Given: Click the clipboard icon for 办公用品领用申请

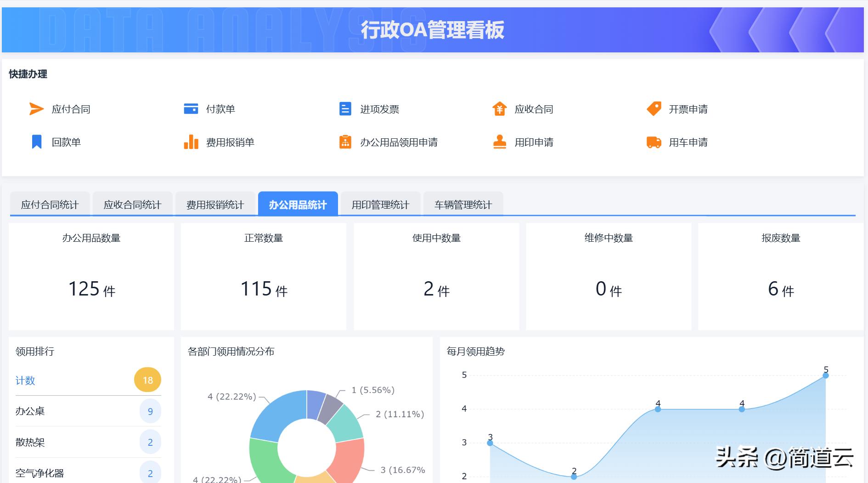Looking at the screenshot, I should [x=345, y=142].
